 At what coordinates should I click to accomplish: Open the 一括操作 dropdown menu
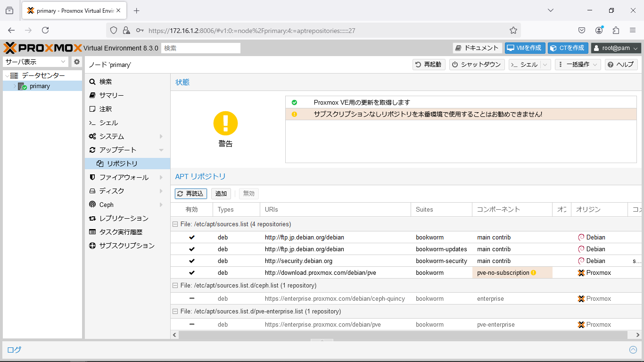point(578,65)
